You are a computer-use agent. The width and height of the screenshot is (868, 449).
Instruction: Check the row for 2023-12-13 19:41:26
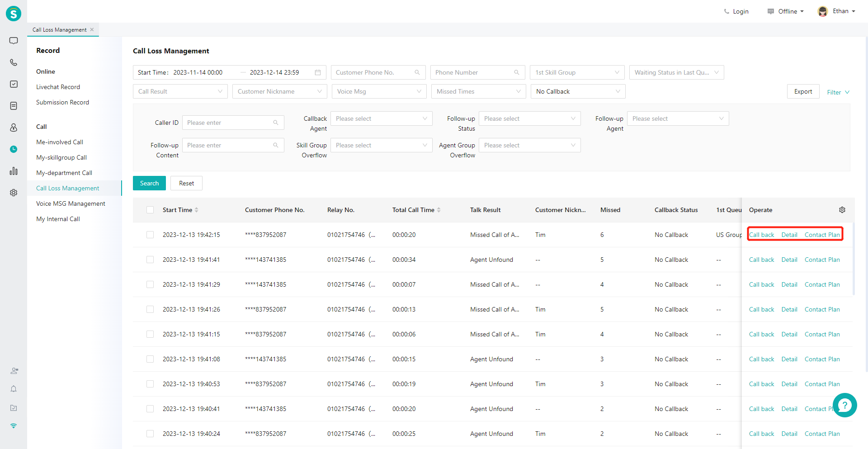150,309
